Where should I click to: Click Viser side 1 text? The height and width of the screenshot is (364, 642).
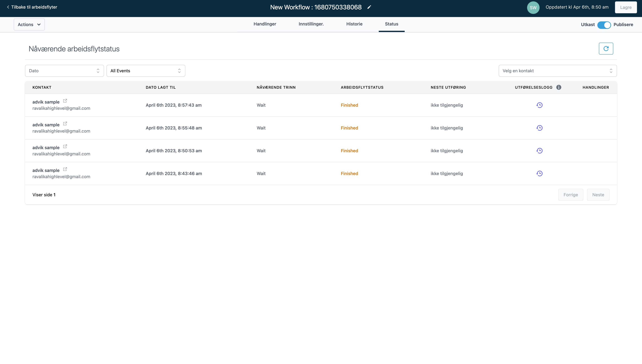click(x=44, y=195)
